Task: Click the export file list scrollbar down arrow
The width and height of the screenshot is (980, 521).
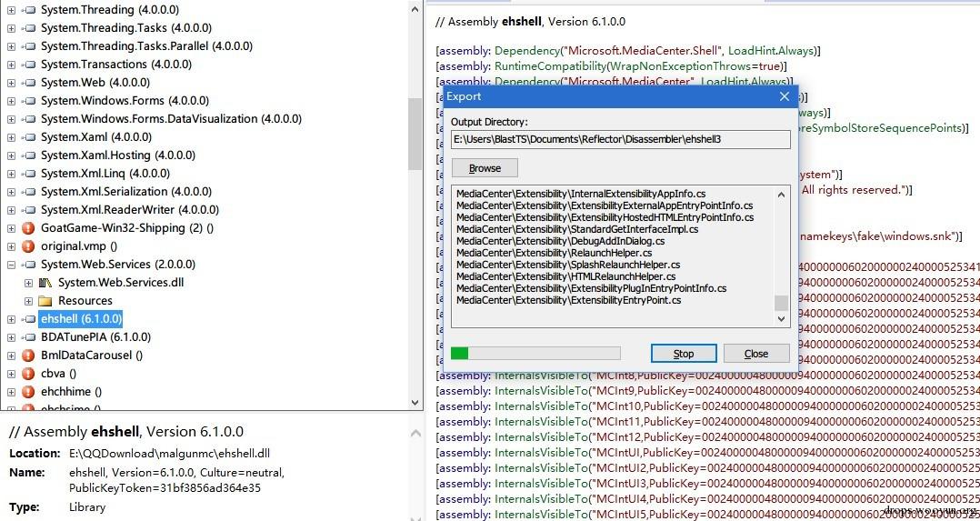Action: [x=781, y=319]
